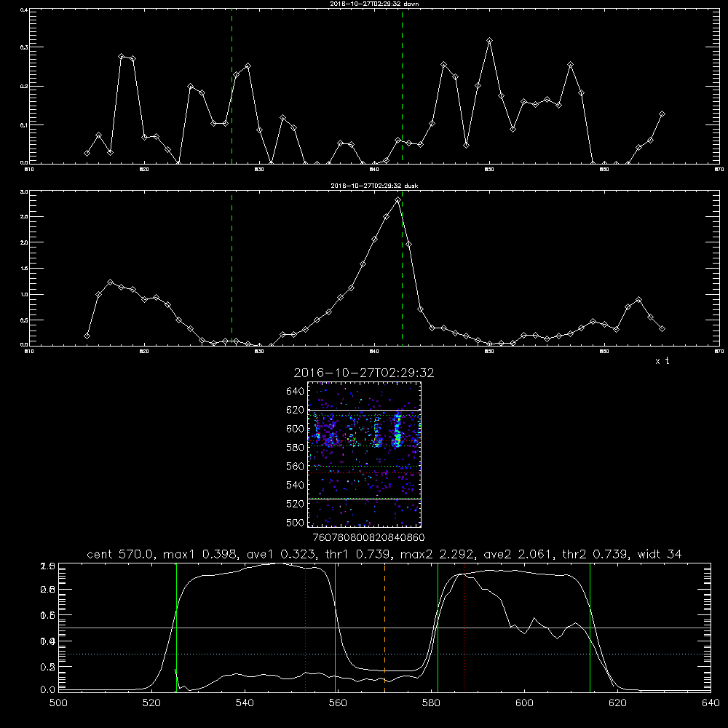Click the '600' label on the bottom plot x-axis
Viewport: 728px width, 728px height.
(525, 703)
